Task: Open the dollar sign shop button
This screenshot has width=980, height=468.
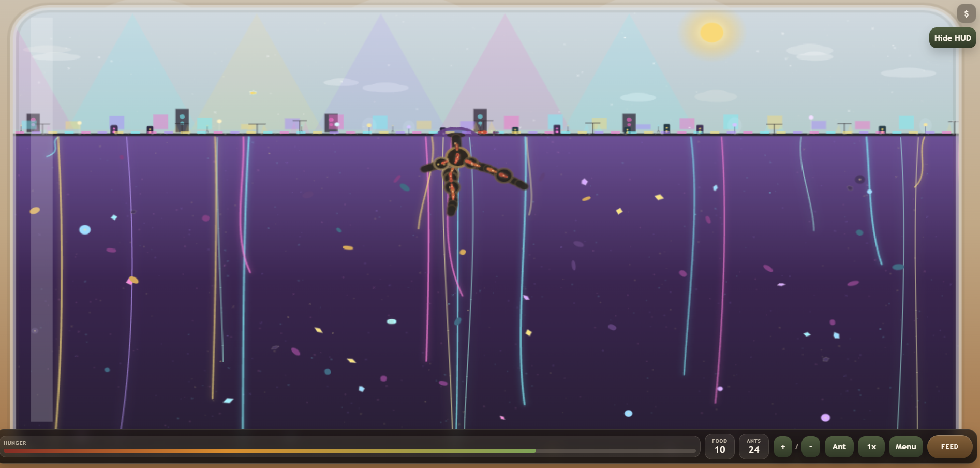Action: coord(966,14)
